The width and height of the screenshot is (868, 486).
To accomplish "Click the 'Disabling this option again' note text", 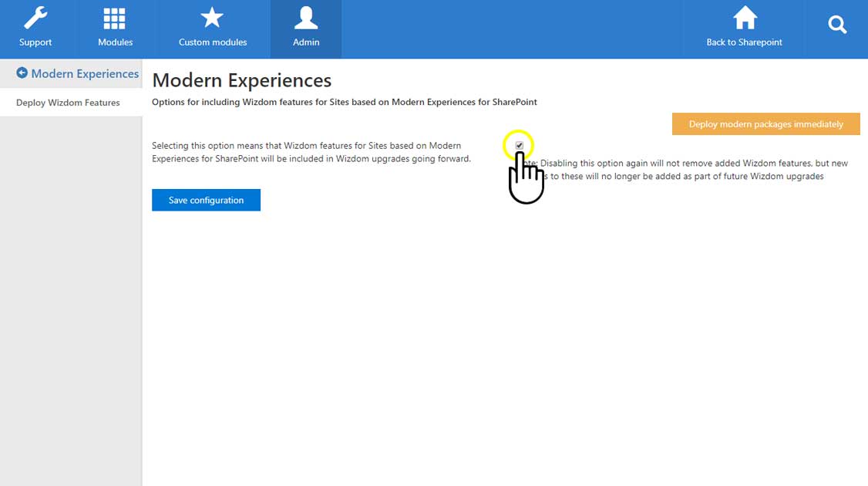I will pyautogui.click(x=685, y=170).
